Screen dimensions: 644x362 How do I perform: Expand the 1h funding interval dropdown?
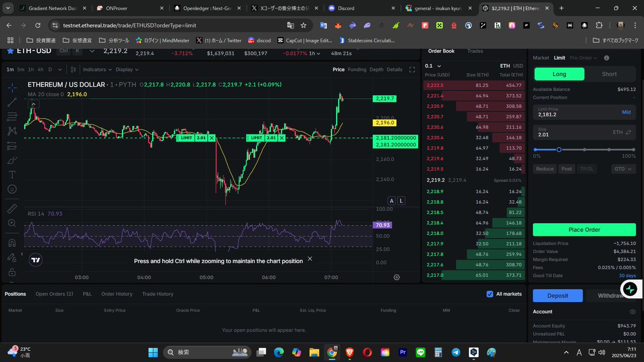pos(316,54)
